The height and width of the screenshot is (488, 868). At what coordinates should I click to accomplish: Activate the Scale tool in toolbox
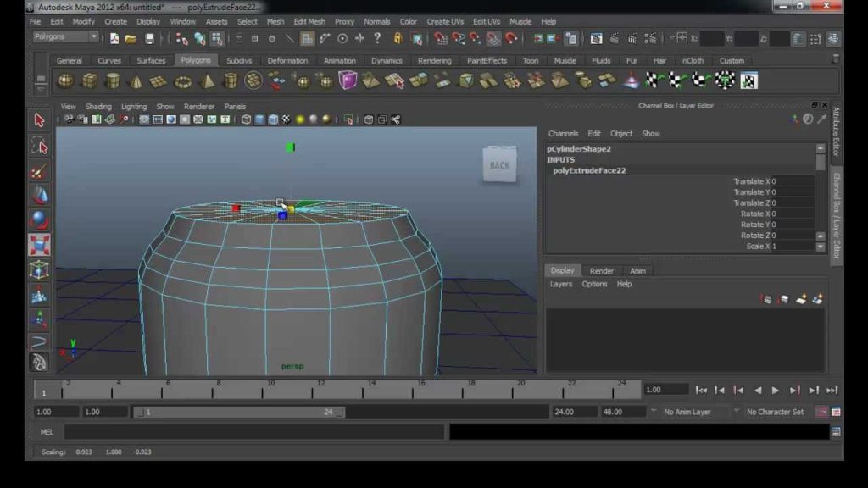coord(39,245)
